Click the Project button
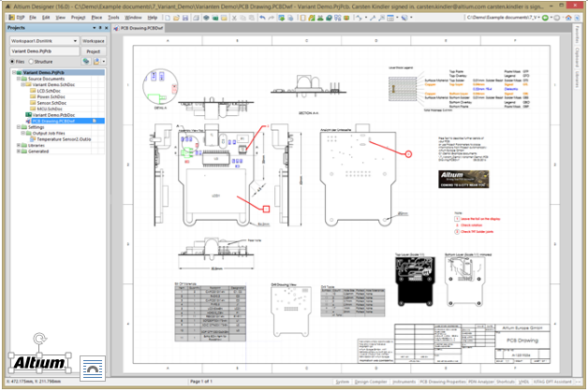The image size is (588, 391). coord(94,51)
